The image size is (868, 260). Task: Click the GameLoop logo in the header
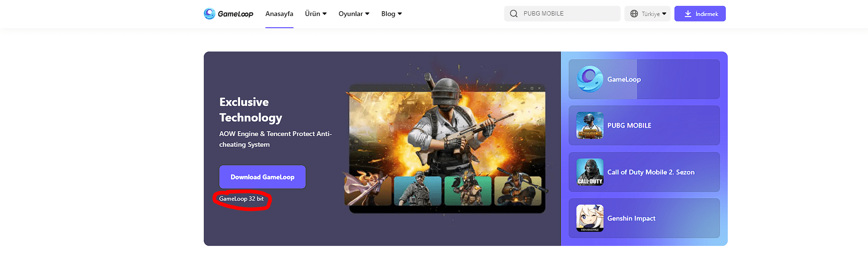click(229, 14)
